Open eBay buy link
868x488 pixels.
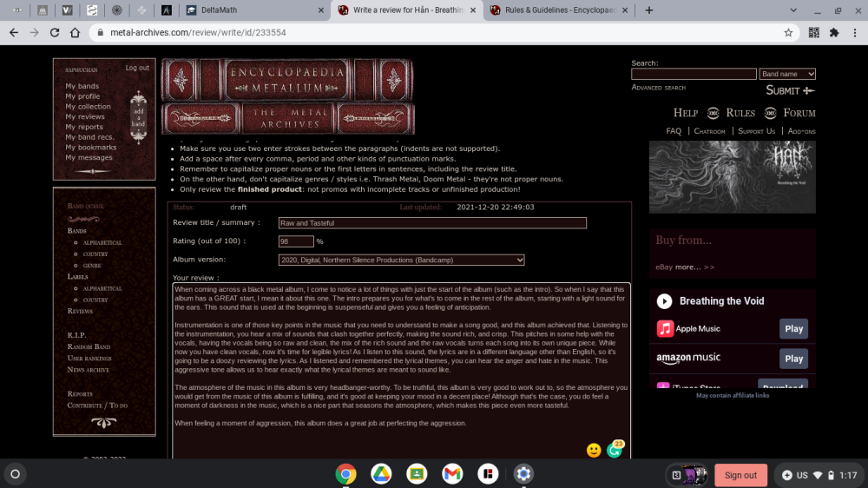(664, 267)
